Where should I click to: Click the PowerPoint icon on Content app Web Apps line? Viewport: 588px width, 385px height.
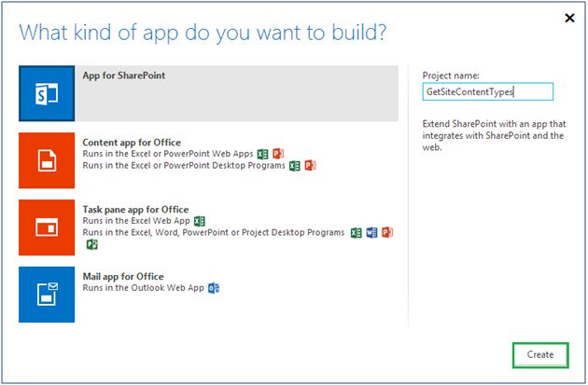pos(278,154)
